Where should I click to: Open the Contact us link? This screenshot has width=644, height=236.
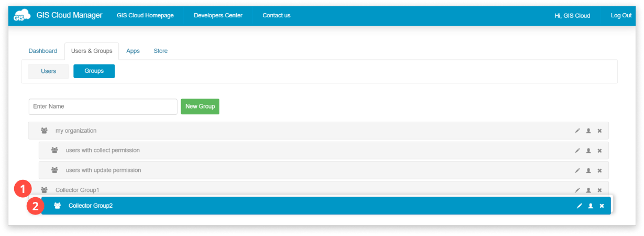(276, 16)
